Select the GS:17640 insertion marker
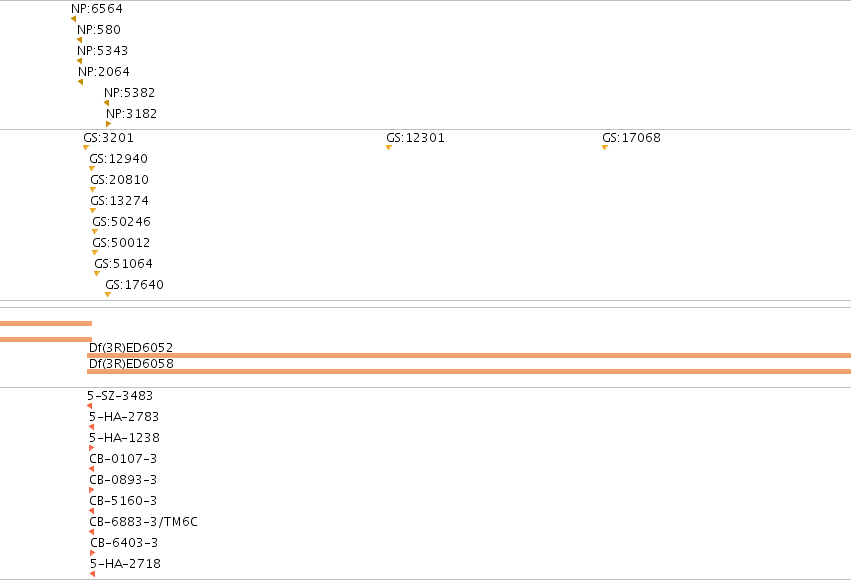Viewport: 851px width, 580px height. coord(108,295)
